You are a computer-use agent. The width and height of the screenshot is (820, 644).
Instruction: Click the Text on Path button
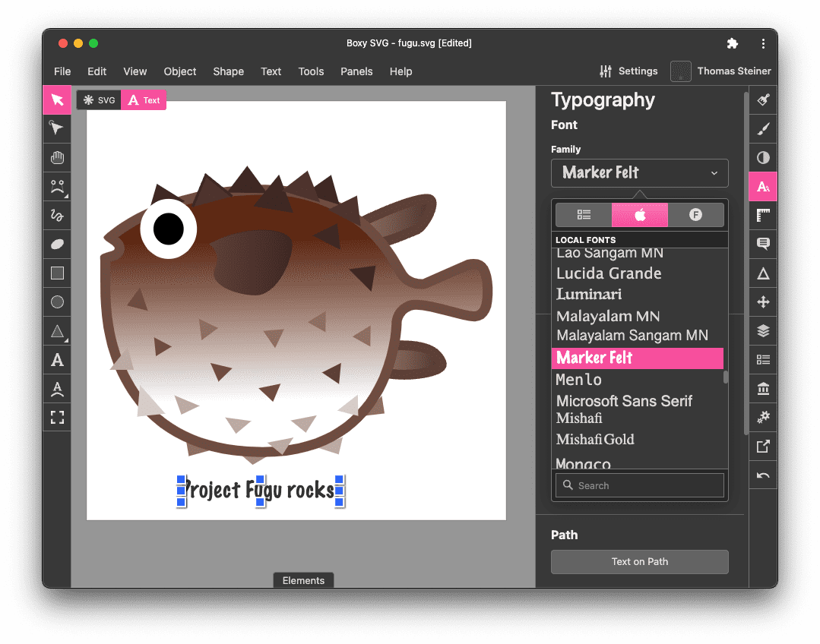(639, 561)
